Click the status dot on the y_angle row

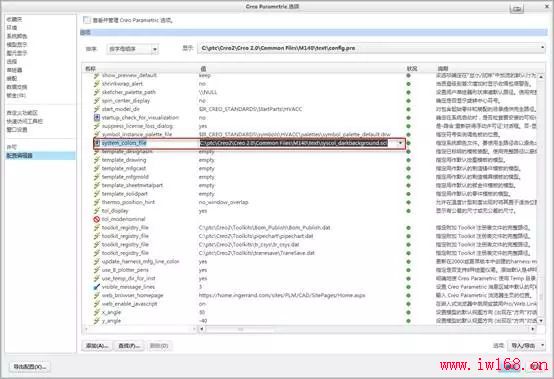(x=408, y=321)
